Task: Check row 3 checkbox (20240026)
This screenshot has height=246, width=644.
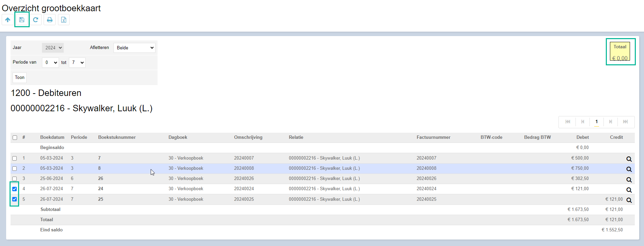Action: pos(14,179)
